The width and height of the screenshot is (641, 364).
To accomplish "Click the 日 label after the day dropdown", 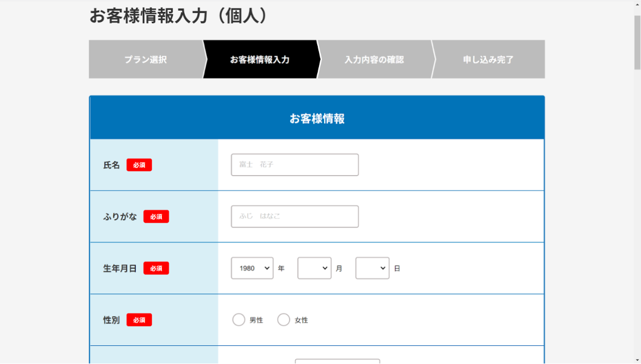I will tap(397, 269).
